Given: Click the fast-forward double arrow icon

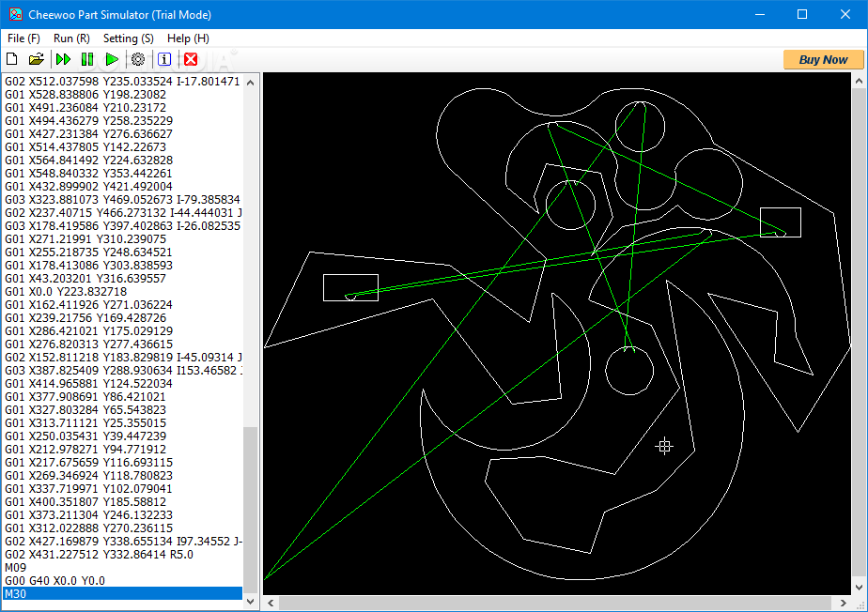Looking at the screenshot, I should click(x=63, y=58).
